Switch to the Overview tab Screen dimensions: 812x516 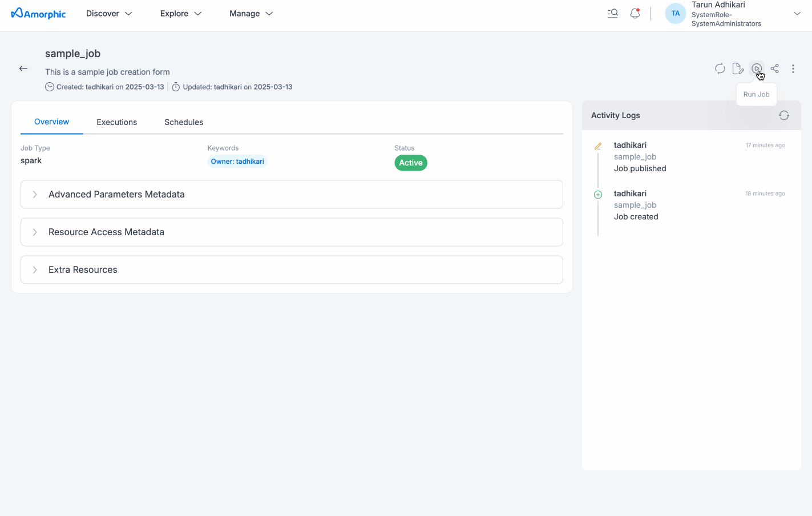coord(51,122)
